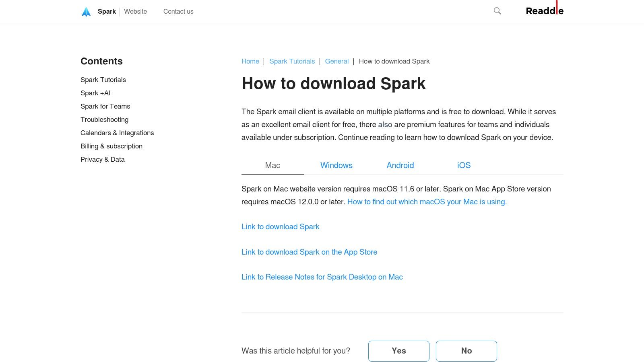Open Release Notes for Spark Desktop link

322,277
